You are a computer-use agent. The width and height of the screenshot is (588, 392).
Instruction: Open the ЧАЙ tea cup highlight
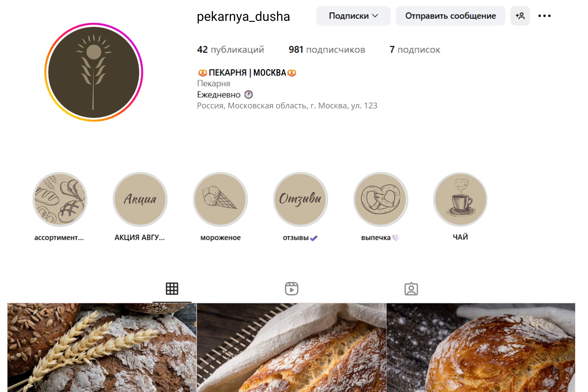461,199
